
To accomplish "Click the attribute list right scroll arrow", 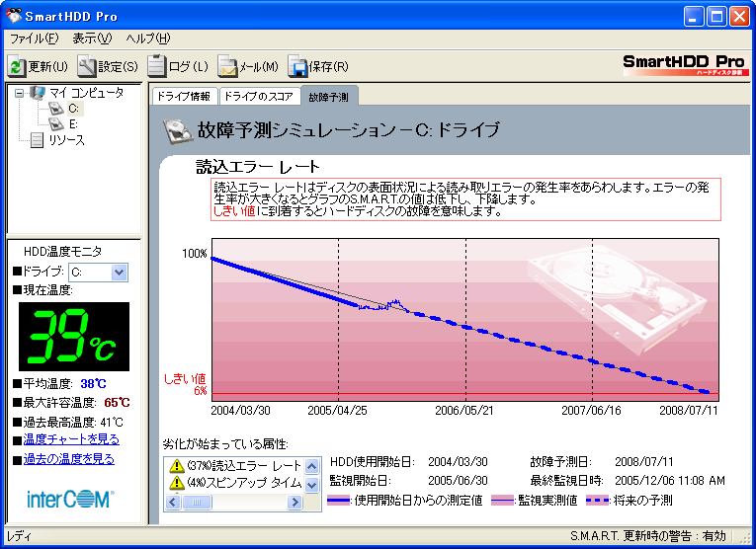I will (294, 503).
